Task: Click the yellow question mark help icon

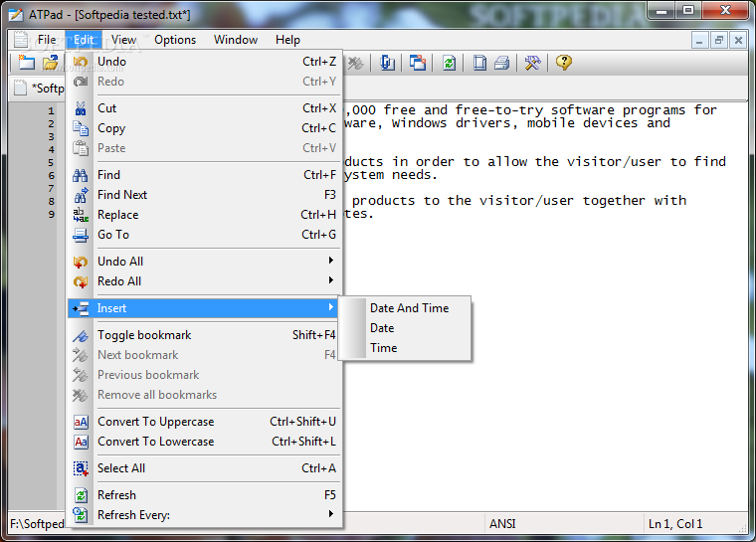Action: (563, 63)
